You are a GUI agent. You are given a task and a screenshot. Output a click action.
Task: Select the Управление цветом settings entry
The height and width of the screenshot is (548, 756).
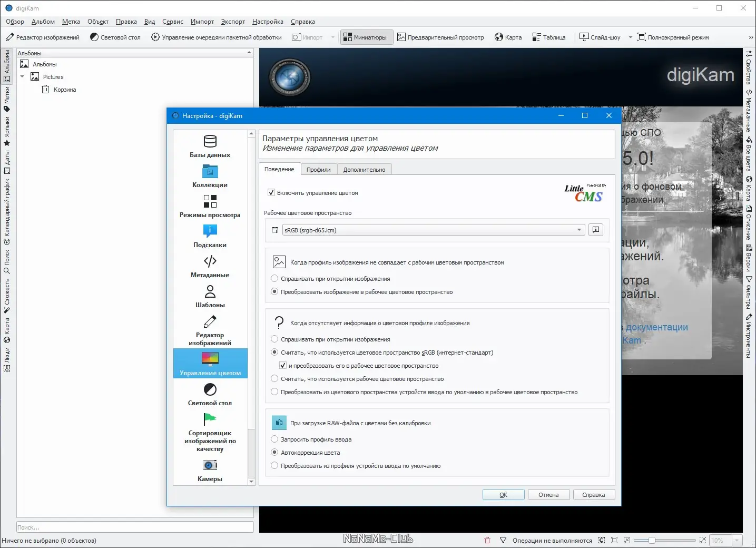point(210,364)
